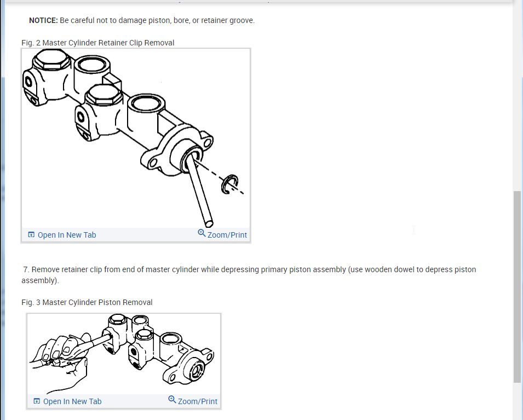Screen dimensions: 523x420
Task: Click the vertical scrollbar thumb on right
Action: 517,287
